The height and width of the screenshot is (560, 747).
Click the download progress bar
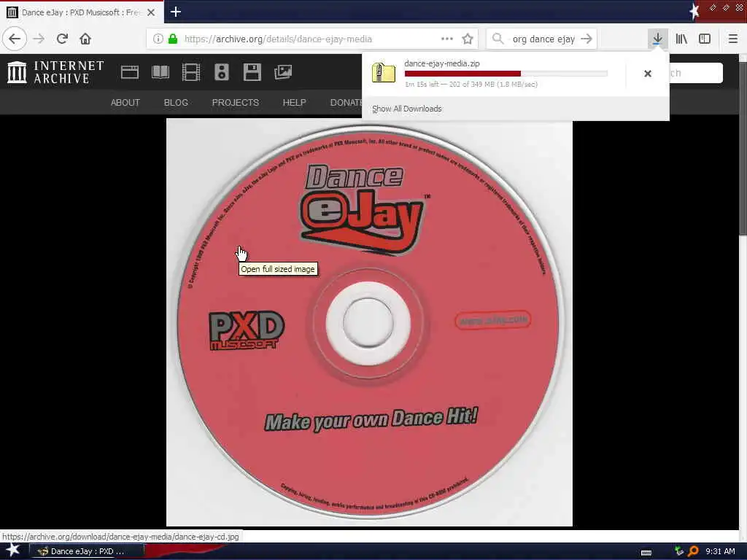coord(506,74)
